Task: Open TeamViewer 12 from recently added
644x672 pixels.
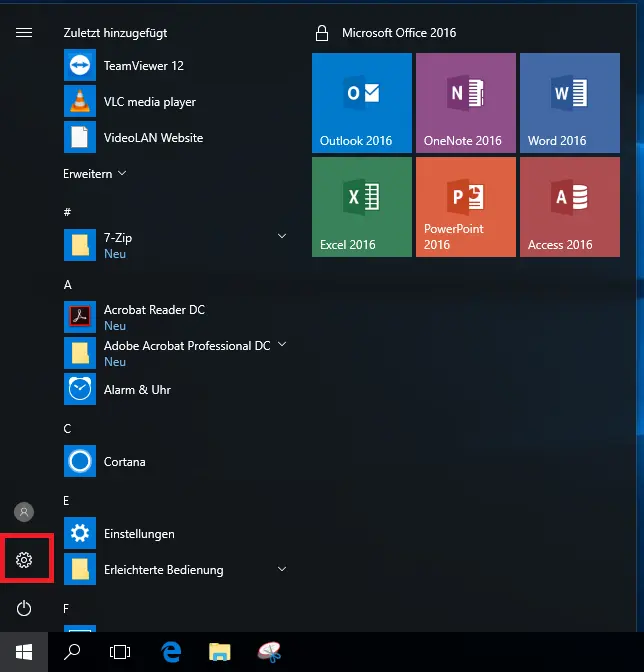Action: click(x=143, y=66)
